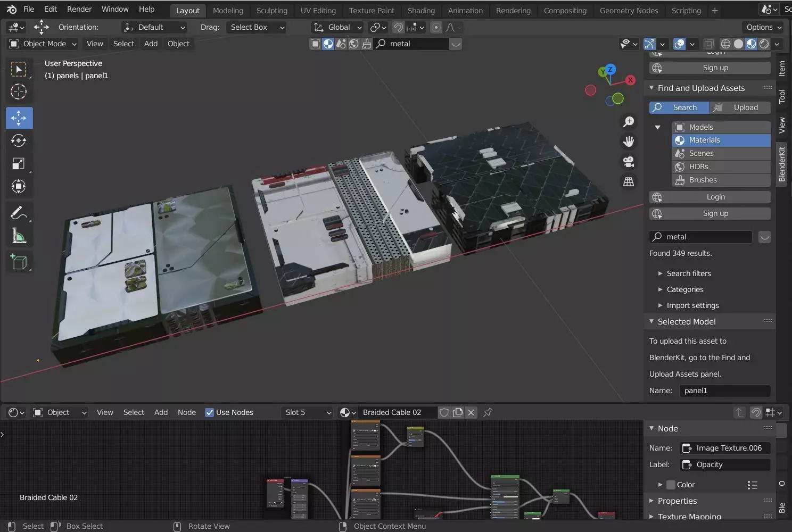Select HDRs asset type
Viewport: 792px width, 532px height.
coord(722,167)
